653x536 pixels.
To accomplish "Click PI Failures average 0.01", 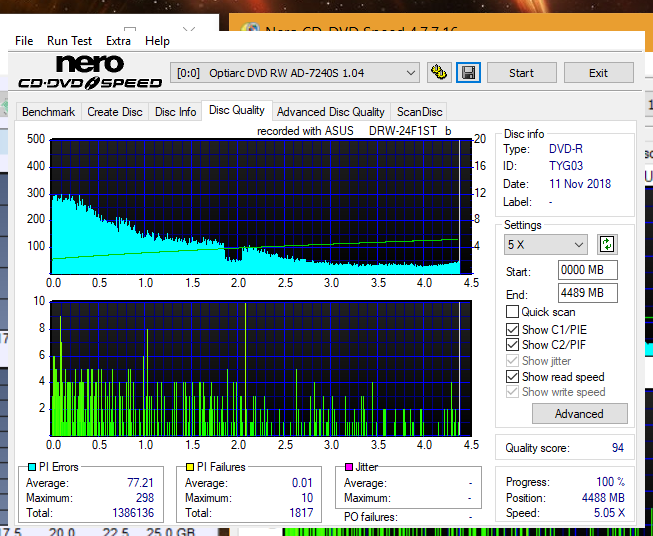I will [302, 483].
